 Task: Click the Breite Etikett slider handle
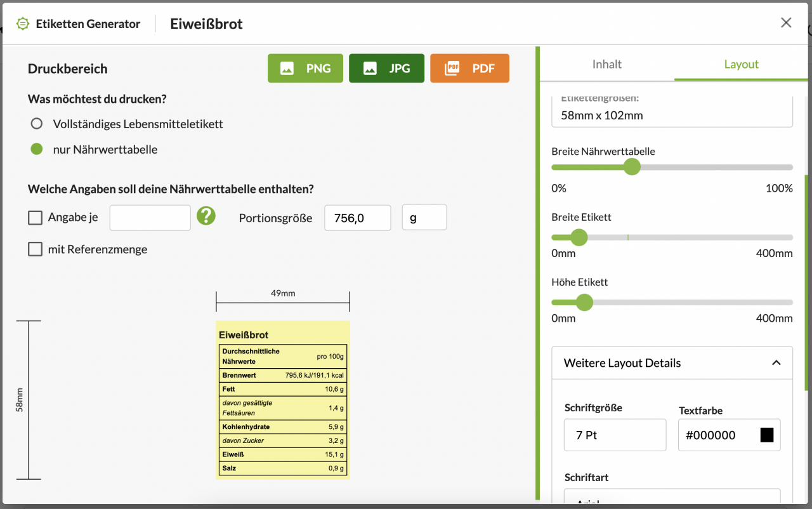pyautogui.click(x=579, y=237)
